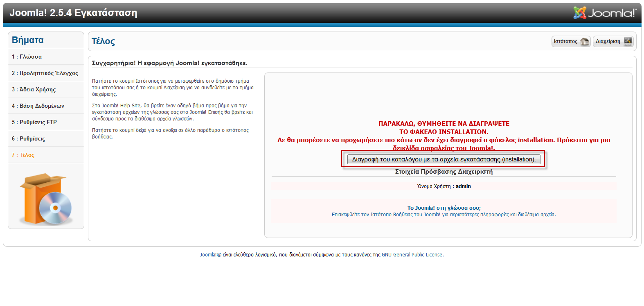The image size is (644, 306).
Task: Click the paragraph beginning Πατήστε το κουμπί Ιστότοπος
Action: click(x=173, y=88)
